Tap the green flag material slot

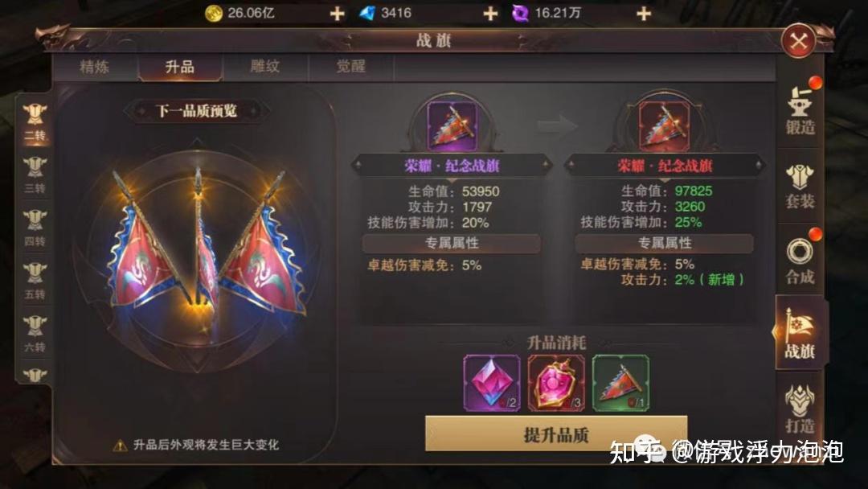(x=620, y=383)
